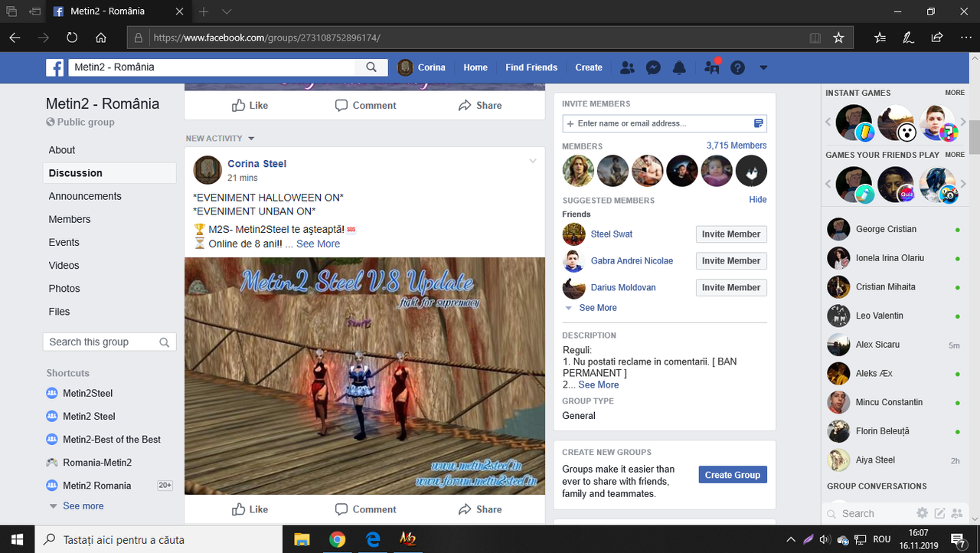Screen dimensions: 980x553
Task: Click Create Group button
Action: [733, 475]
